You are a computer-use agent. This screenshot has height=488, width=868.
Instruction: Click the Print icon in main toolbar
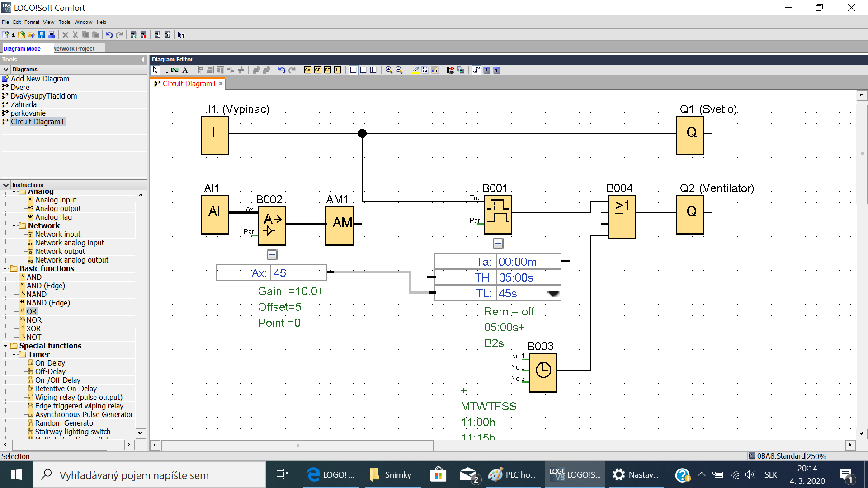pos(52,35)
